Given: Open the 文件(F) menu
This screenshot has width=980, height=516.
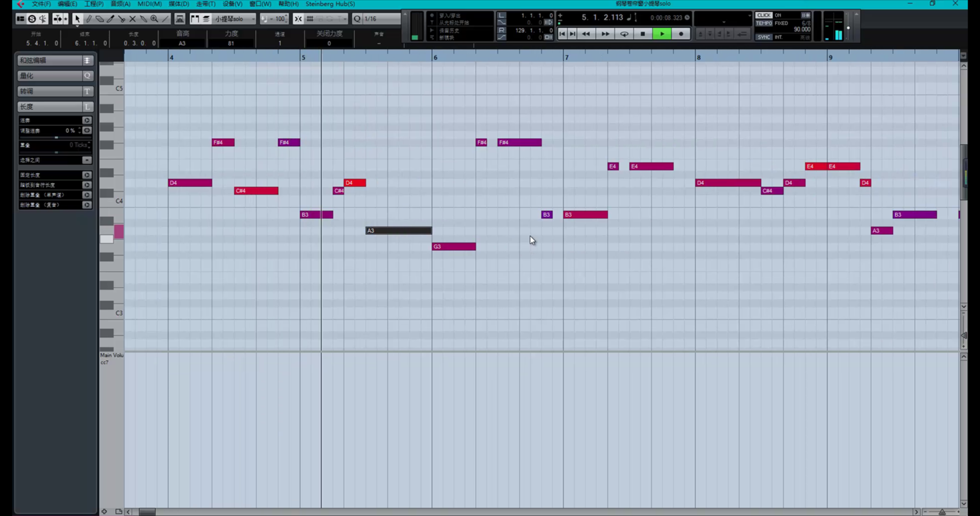Looking at the screenshot, I should pyautogui.click(x=41, y=4).
